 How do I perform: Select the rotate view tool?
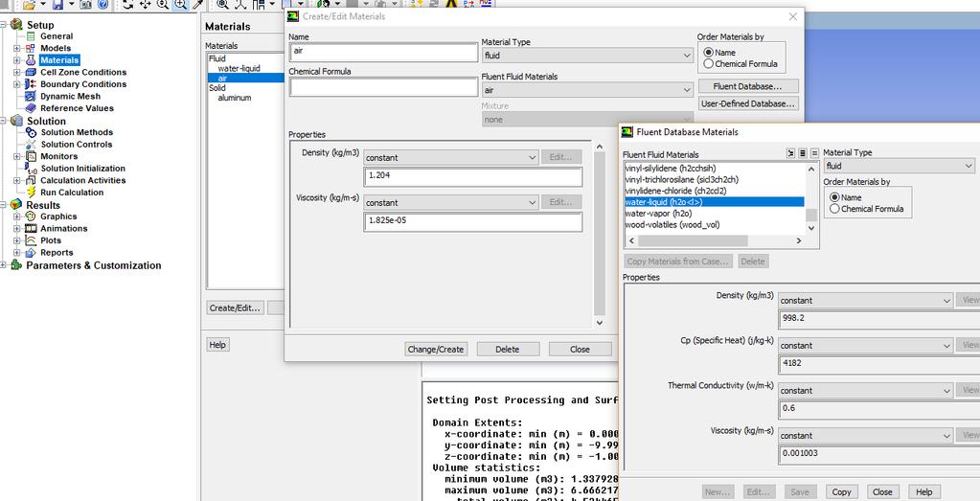click(127, 5)
